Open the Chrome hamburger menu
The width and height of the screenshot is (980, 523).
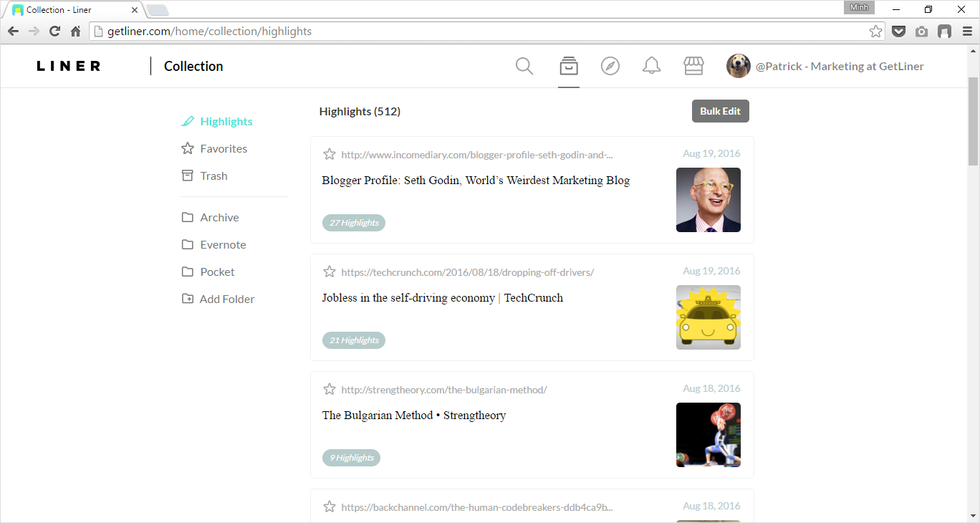coord(967,31)
